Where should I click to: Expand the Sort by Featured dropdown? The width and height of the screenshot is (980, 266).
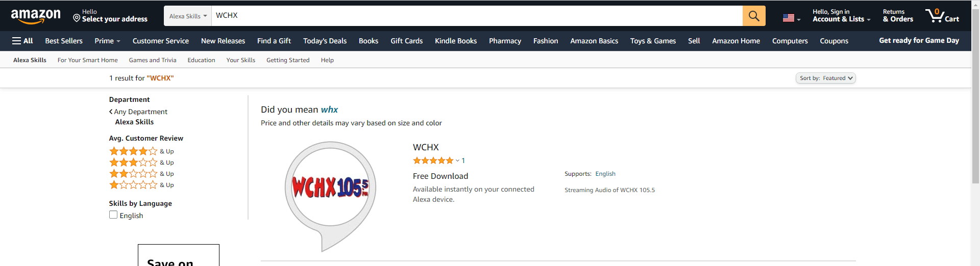(x=826, y=78)
